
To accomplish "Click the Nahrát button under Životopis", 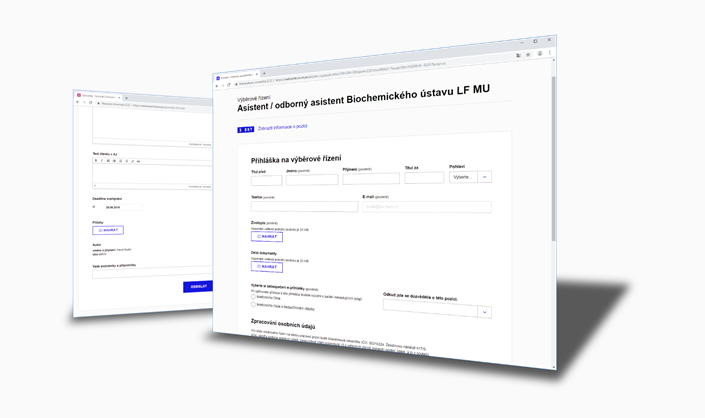I will 267,237.
